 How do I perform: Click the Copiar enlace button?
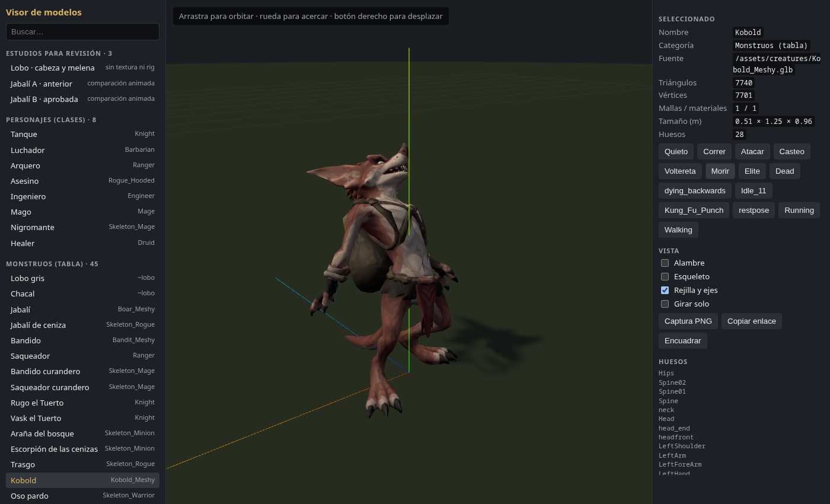(x=752, y=321)
